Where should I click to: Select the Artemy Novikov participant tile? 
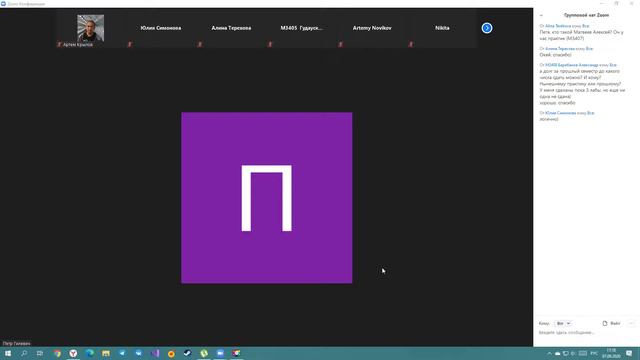(x=372, y=28)
